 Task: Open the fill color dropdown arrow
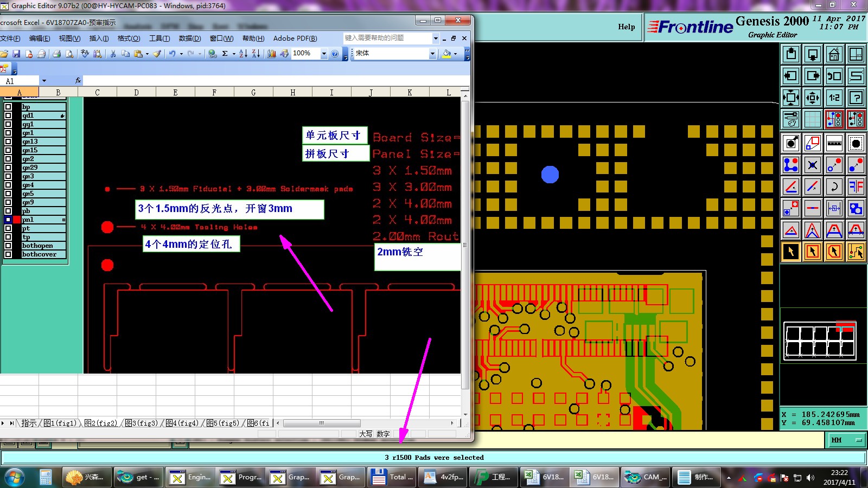coord(455,54)
